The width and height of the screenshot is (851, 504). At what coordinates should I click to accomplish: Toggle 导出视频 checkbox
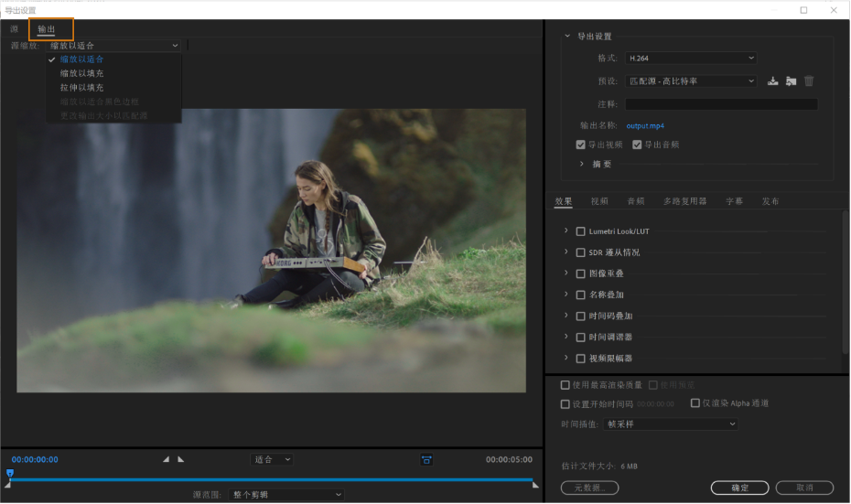point(581,145)
